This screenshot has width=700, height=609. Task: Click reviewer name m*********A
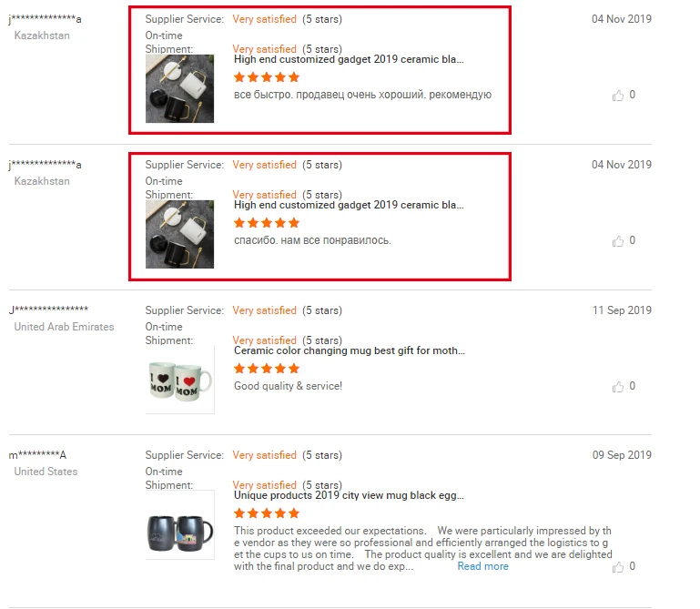click(37, 455)
